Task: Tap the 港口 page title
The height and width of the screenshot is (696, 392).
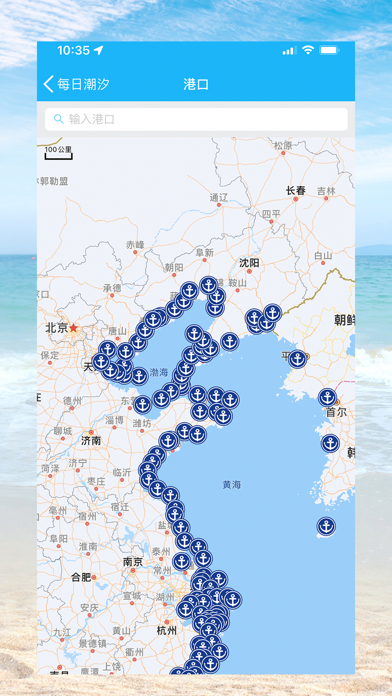Action: point(196,84)
